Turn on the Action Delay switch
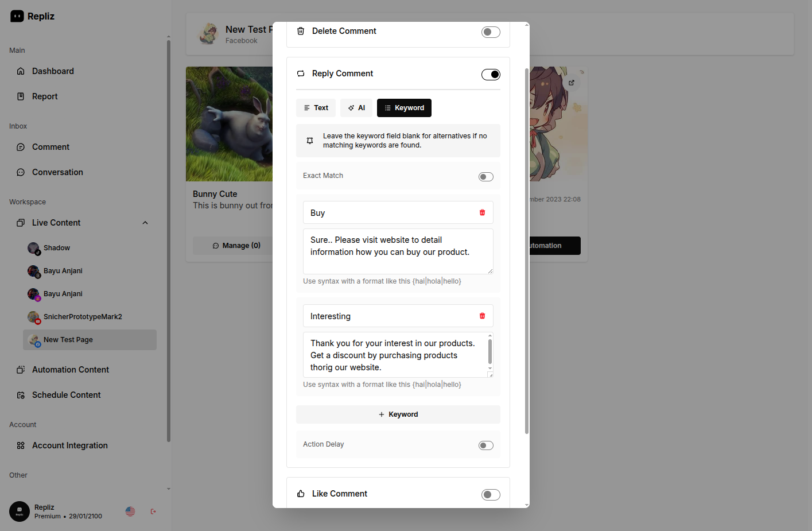The image size is (812, 531). (x=486, y=445)
